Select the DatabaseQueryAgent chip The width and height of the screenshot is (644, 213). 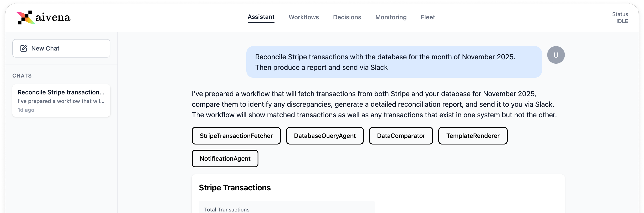[x=324, y=135]
